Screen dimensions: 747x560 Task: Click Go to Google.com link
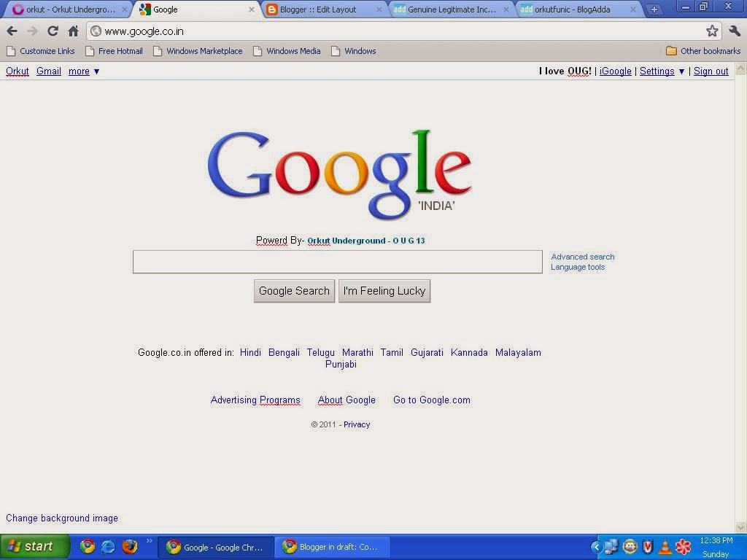(x=432, y=400)
